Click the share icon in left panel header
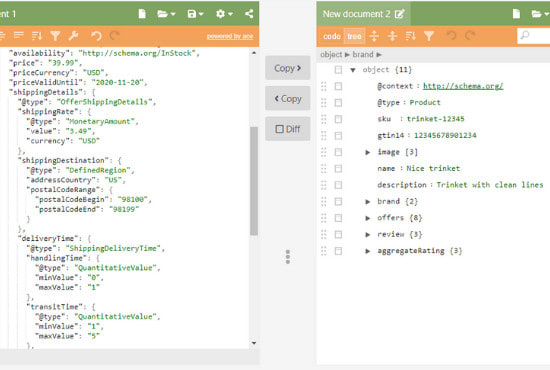Screen dimensions: 550x370 pos(249,14)
